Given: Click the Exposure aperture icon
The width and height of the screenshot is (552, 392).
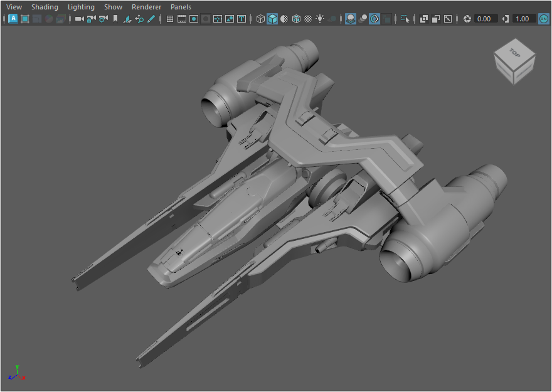Looking at the screenshot, I should coord(467,19).
